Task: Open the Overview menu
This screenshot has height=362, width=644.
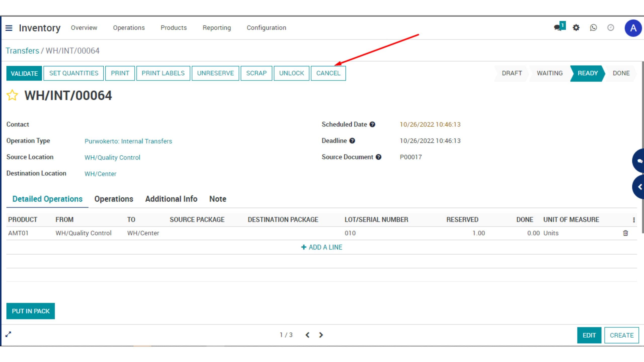Action: [84, 28]
